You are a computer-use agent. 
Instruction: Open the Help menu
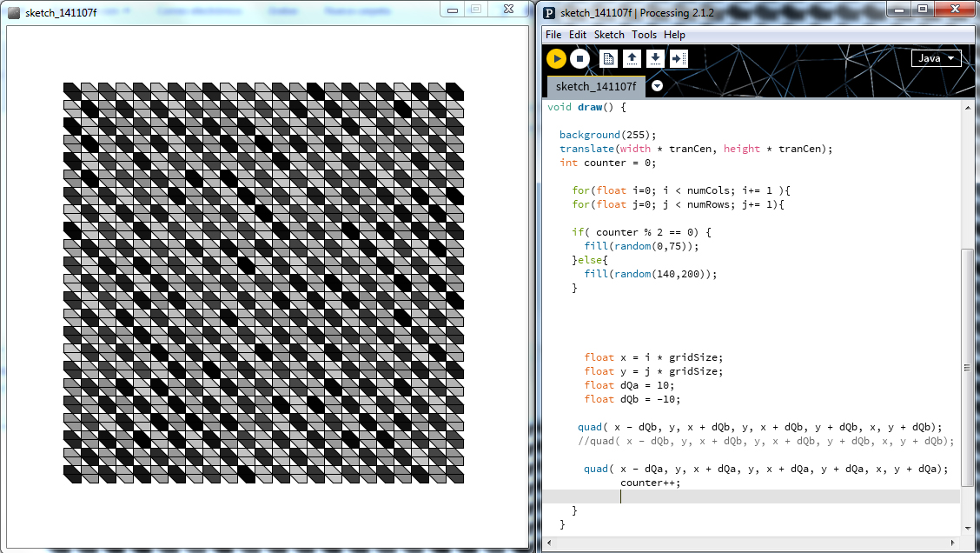tap(674, 35)
